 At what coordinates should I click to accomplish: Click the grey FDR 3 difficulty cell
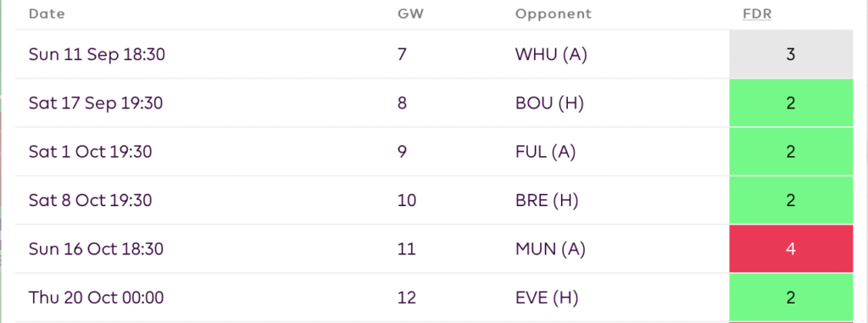pos(791,54)
